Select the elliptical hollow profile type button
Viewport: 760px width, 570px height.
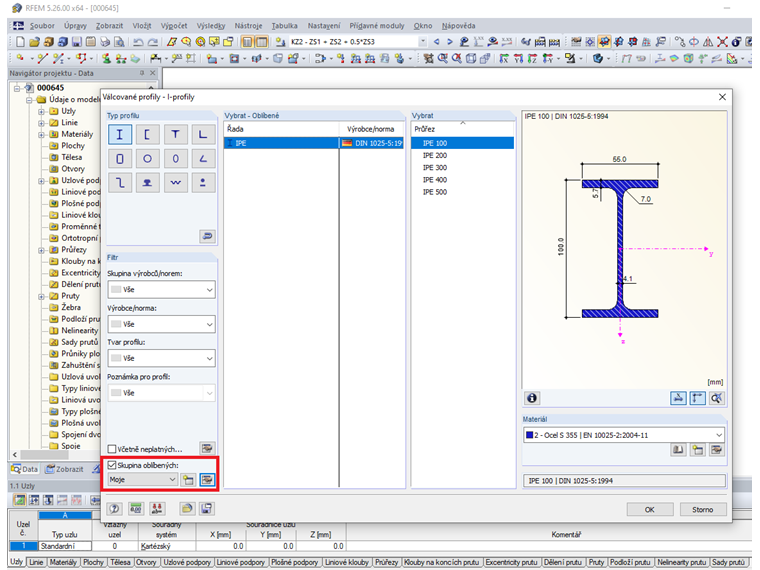coord(175,158)
